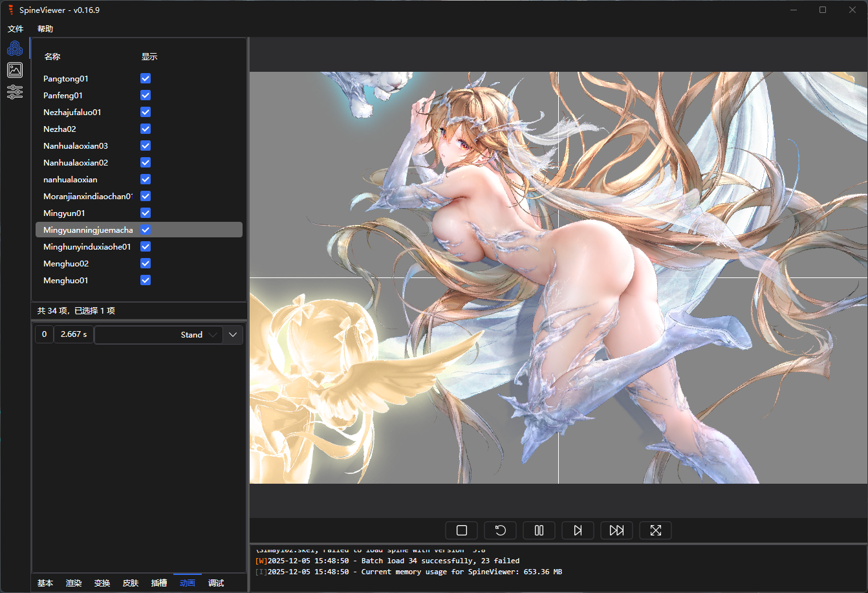Image resolution: width=868 pixels, height=593 pixels.
Task: Switch to the 渲染 tab
Action: tap(74, 583)
